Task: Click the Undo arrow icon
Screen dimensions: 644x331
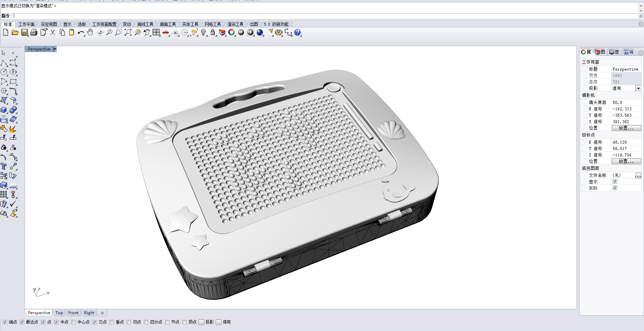Action: click(x=80, y=33)
